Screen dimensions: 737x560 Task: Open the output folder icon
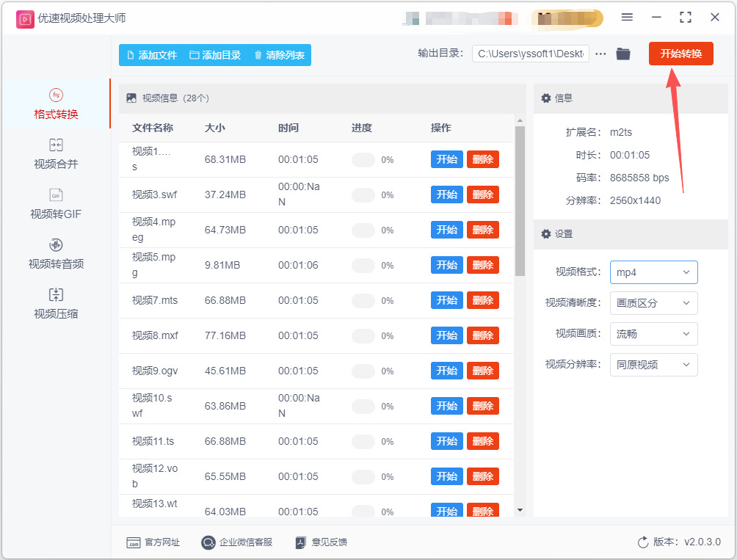click(623, 54)
